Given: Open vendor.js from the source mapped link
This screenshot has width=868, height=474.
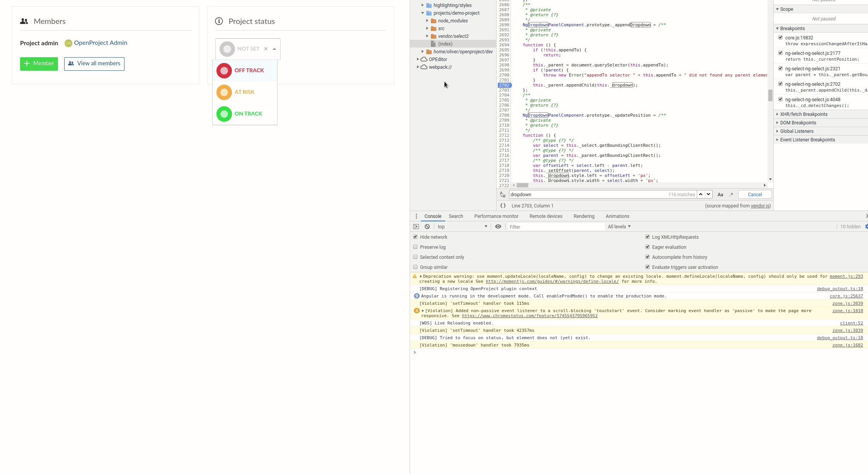Looking at the screenshot, I should (x=759, y=206).
